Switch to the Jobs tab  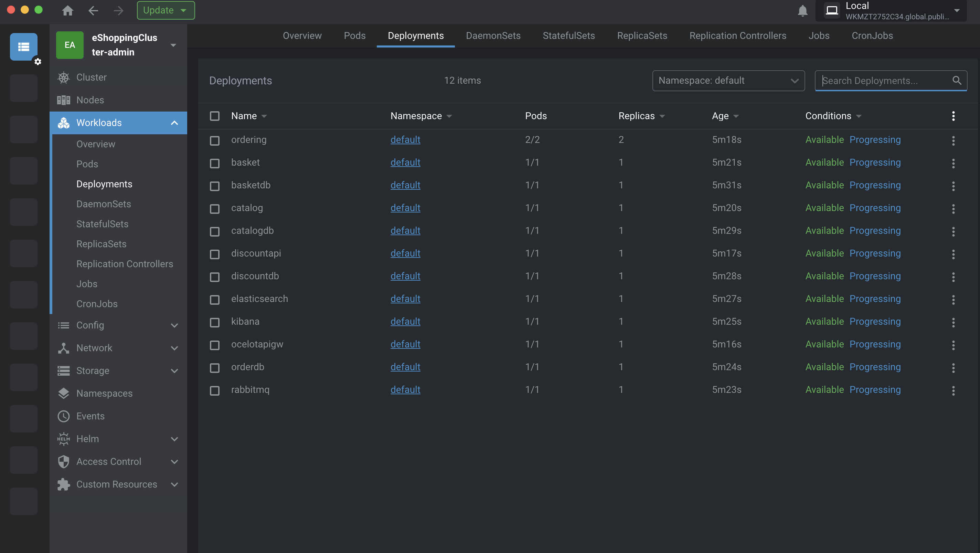[x=819, y=35]
